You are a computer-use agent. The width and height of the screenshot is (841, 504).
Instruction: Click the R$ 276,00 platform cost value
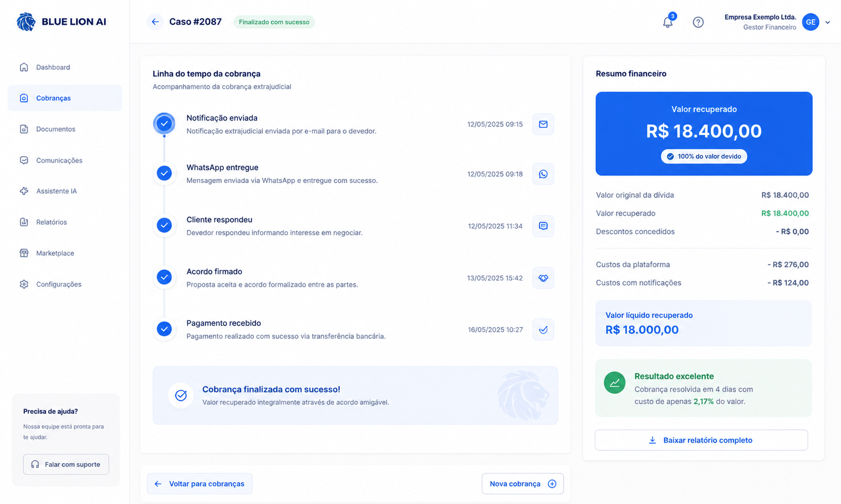point(788,265)
